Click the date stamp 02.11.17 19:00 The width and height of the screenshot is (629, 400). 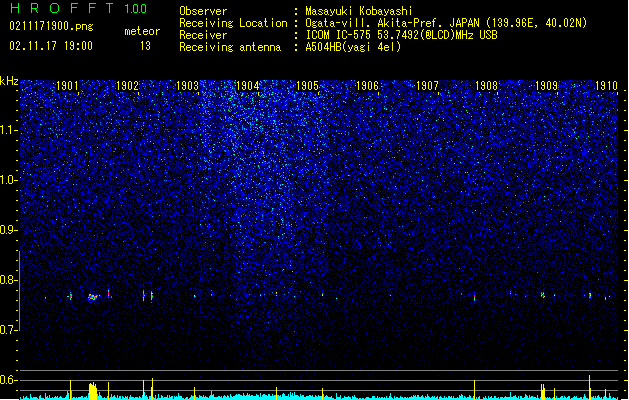pyautogui.click(x=51, y=46)
